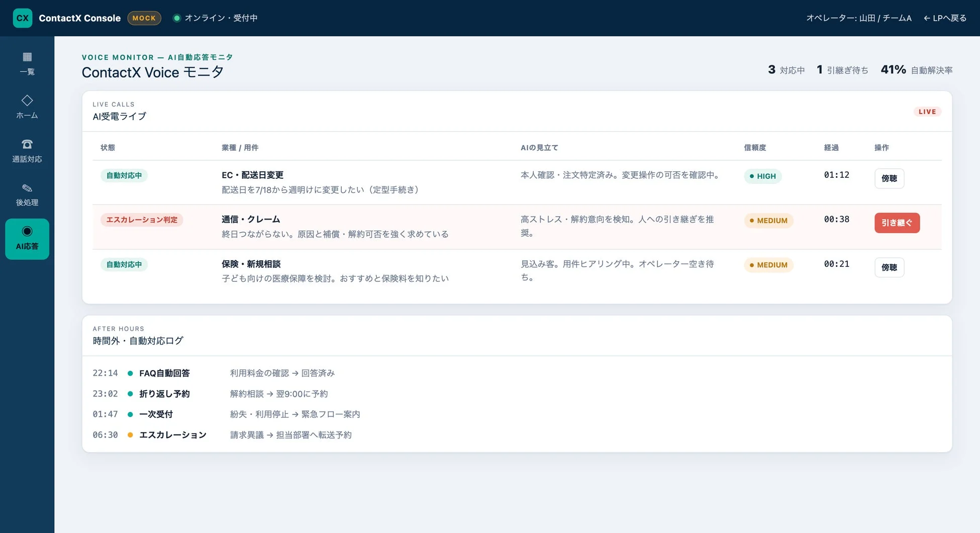
Task: Click description 配送日を7/18から週明けに変更したい
Action: tap(322, 190)
